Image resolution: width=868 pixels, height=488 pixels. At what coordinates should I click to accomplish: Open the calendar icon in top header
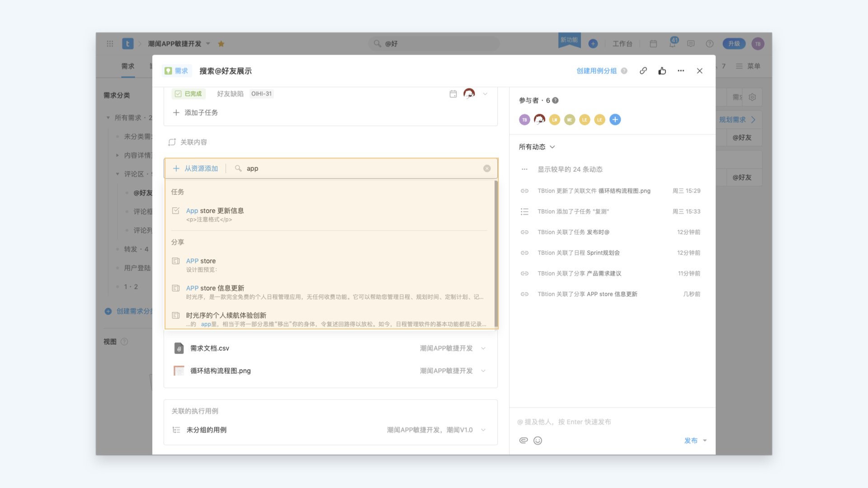tap(653, 44)
